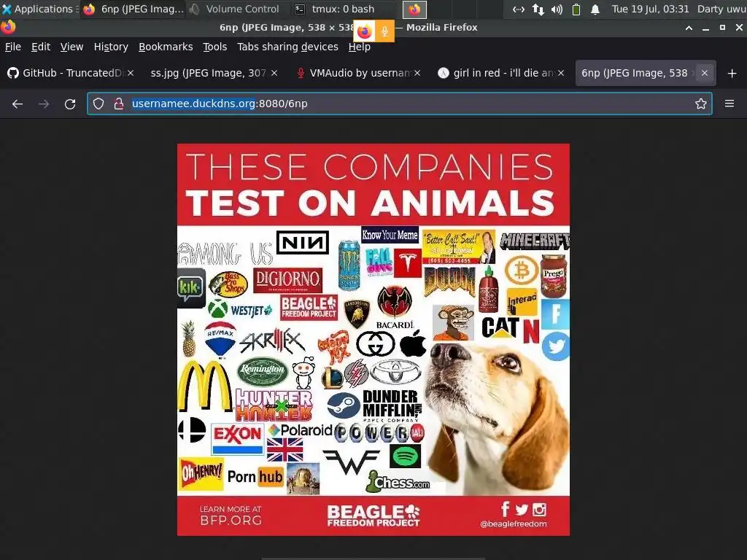This screenshot has height=560, width=747.
Task: Click the Firefox icon taskbar button
Action: pyautogui.click(x=414, y=9)
